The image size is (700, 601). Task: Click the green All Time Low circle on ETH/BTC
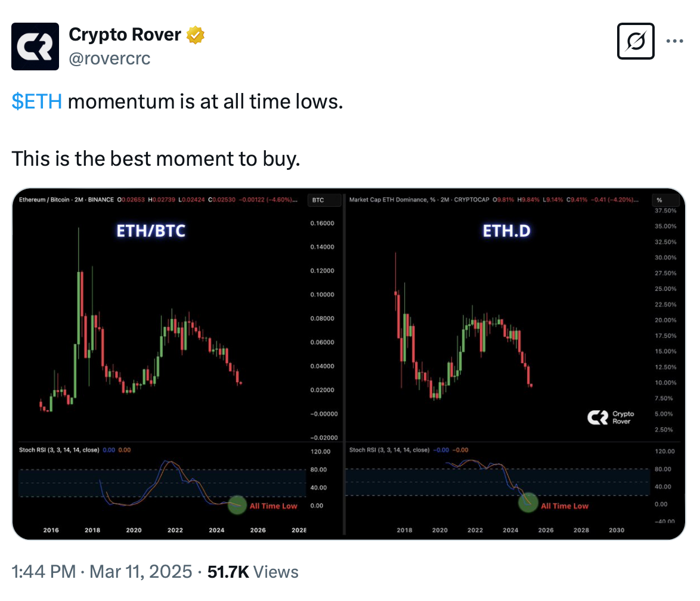tap(237, 505)
